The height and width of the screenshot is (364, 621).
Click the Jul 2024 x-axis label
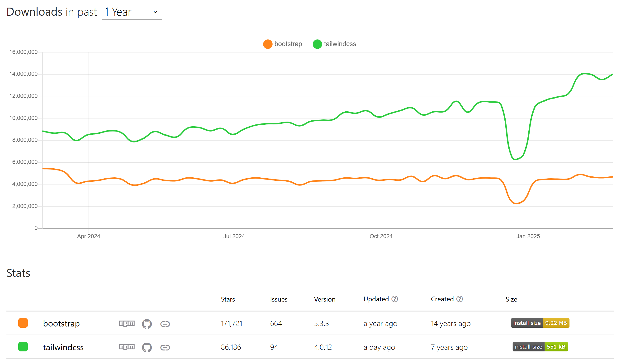pos(234,236)
